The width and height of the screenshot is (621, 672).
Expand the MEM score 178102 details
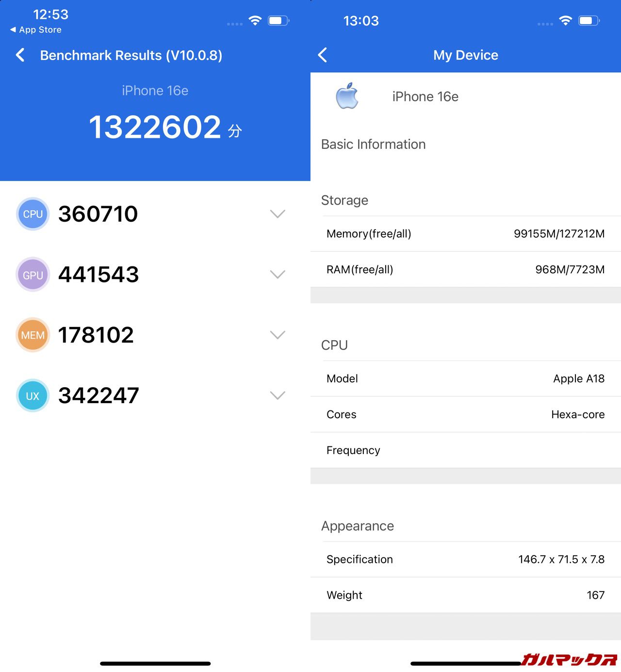[x=278, y=335]
